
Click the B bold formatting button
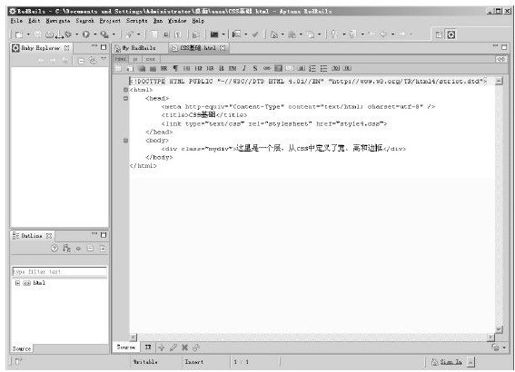point(221,68)
